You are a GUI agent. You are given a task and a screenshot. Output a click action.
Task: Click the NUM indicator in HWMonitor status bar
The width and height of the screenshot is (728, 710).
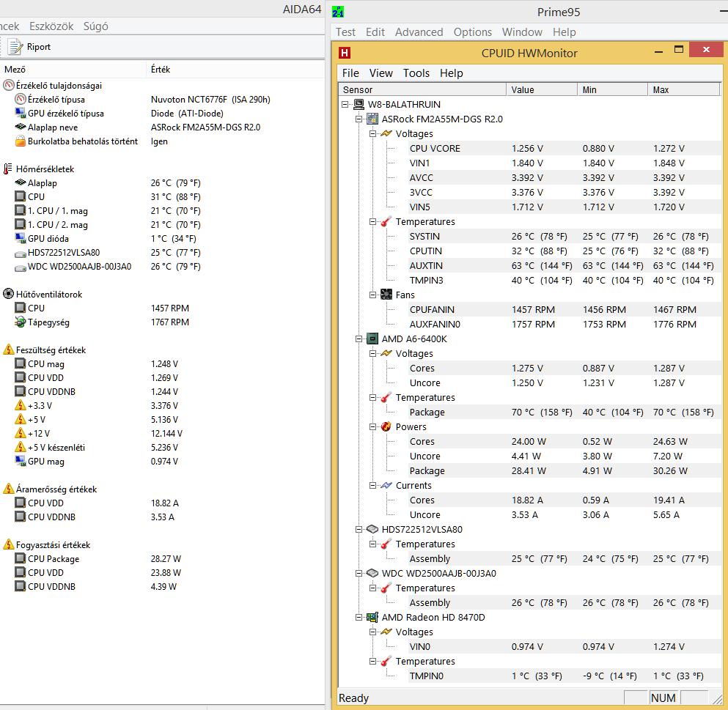pyautogui.click(x=663, y=698)
